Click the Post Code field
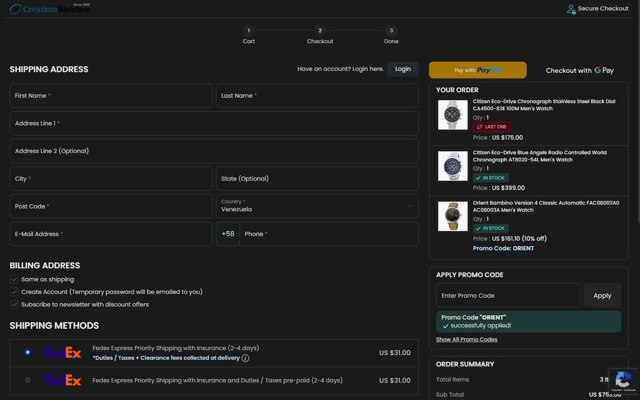This screenshot has height=400, width=640. pos(111,206)
